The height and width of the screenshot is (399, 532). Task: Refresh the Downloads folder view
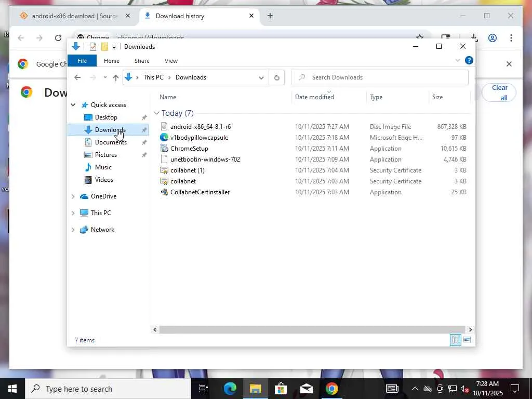pos(277,77)
